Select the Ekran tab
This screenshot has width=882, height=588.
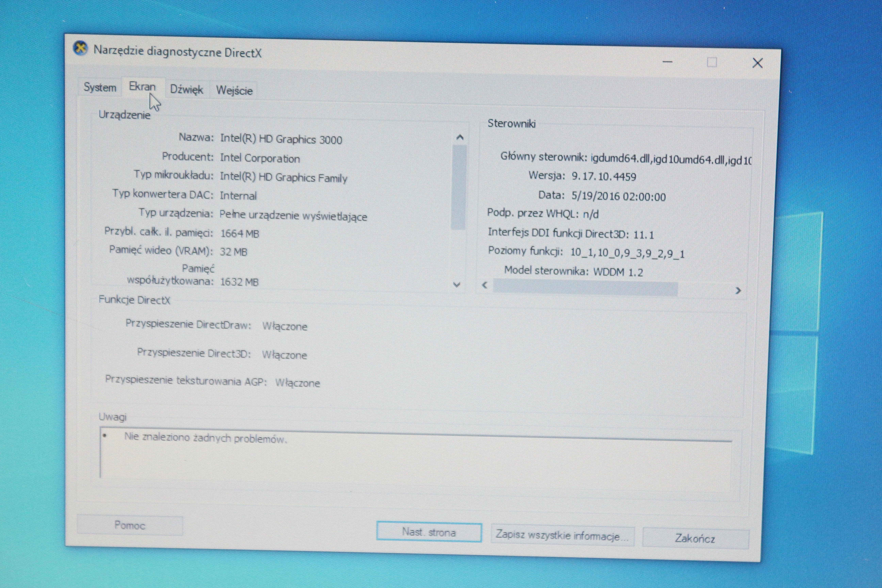click(x=143, y=87)
